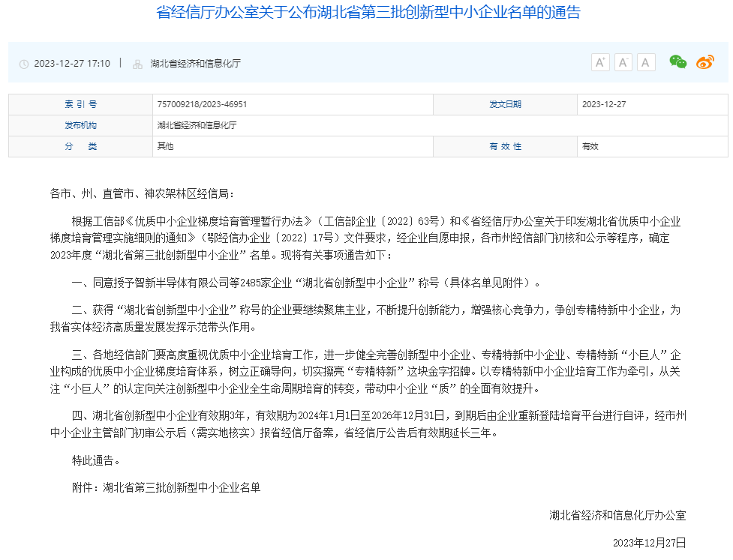Click the timestamp 2023-12-27 17:10
The height and width of the screenshot is (560, 733).
pyautogui.click(x=72, y=64)
